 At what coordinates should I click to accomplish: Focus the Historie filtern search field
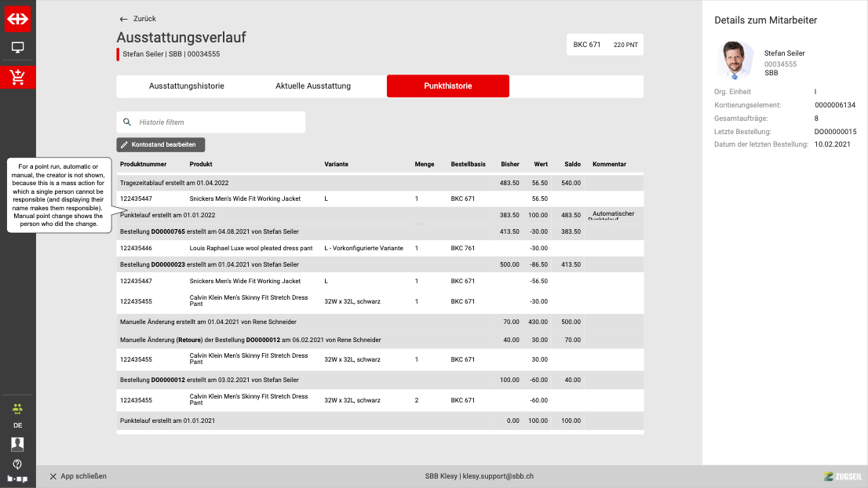pyautogui.click(x=218, y=122)
